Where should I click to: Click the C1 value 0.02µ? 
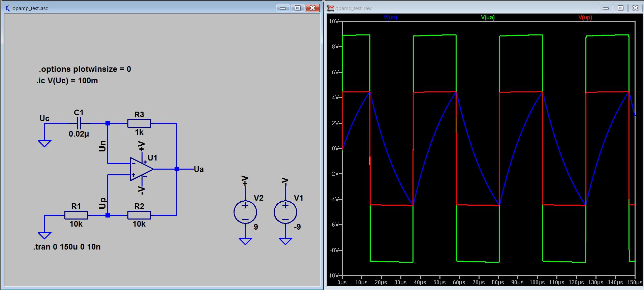coord(79,134)
